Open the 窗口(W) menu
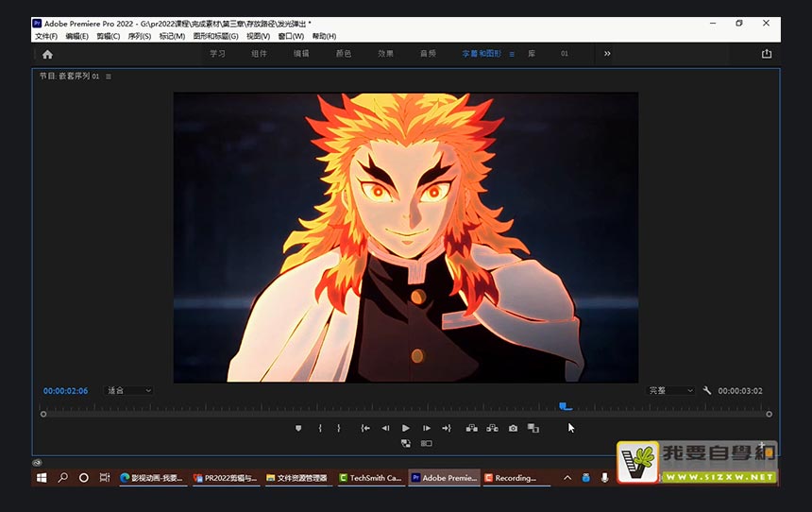812x512 pixels. pyautogui.click(x=291, y=36)
